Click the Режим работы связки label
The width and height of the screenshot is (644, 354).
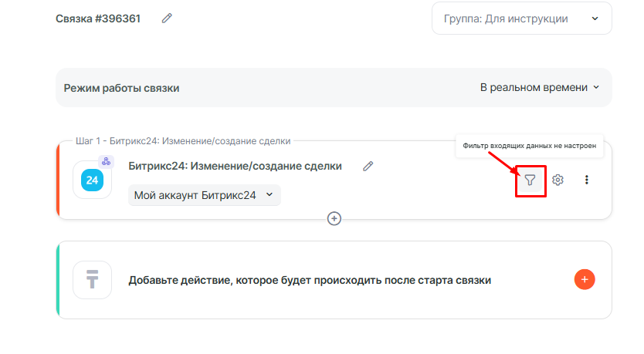121,88
